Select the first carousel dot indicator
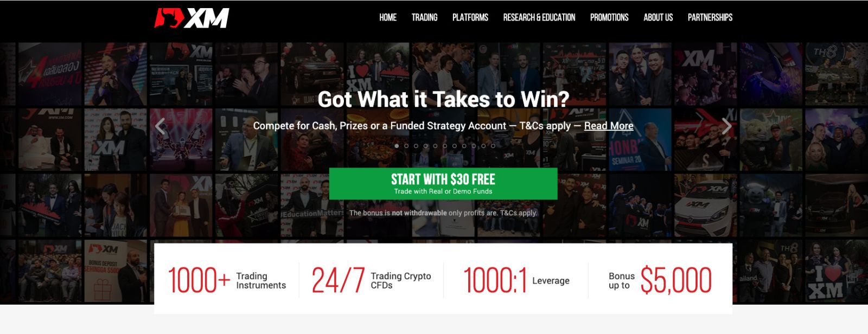The height and width of the screenshot is (334, 868). [x=397, y=146]
